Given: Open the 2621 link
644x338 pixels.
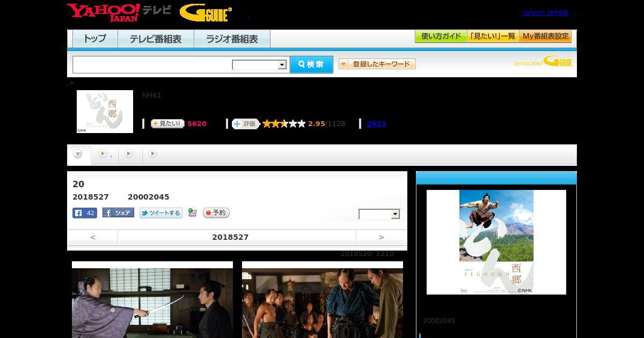Looking at the screenshot, I should [x=376, y=124].
